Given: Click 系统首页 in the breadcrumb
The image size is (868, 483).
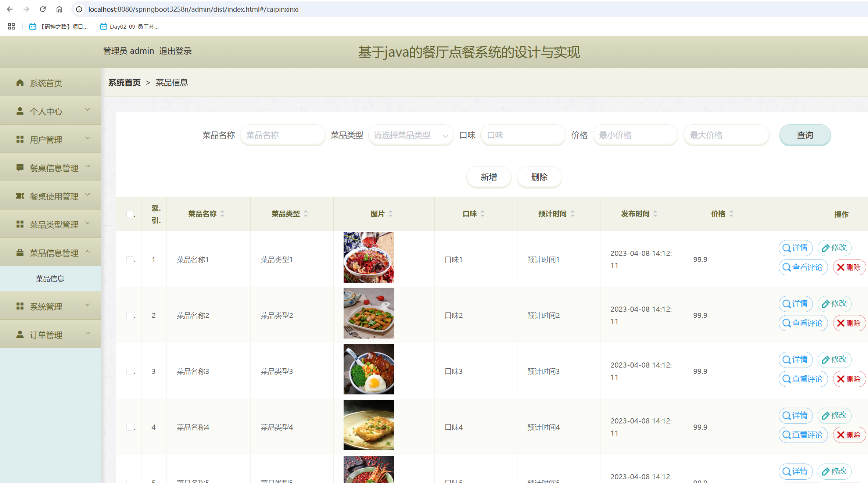Looking at the screenshot, I should [x=125, y=82].
